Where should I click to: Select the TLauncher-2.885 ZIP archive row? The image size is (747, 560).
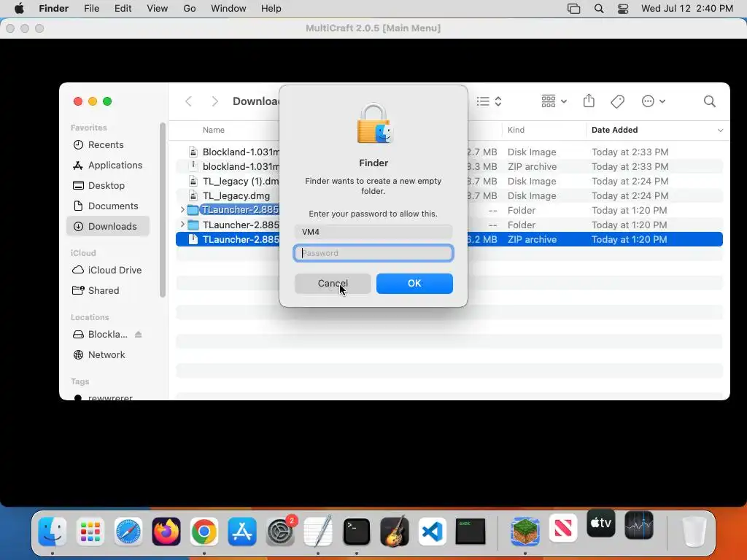click(449, 239)
